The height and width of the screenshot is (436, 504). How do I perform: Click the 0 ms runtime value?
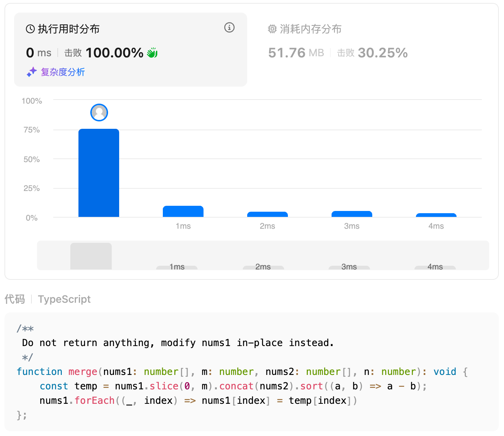coord(39,53)
